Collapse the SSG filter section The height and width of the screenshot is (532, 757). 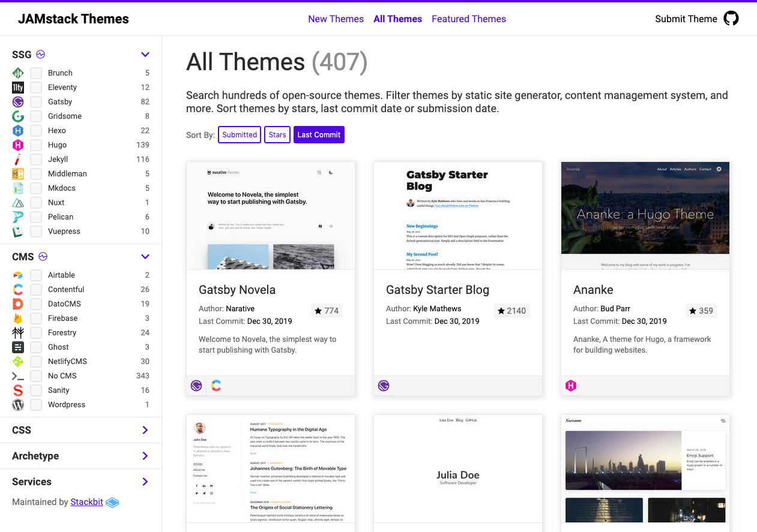[145, 55]
